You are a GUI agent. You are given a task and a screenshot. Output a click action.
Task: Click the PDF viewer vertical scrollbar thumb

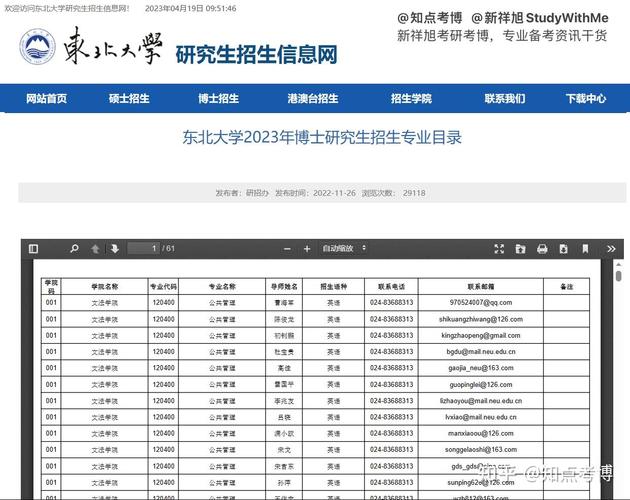point(619,276)
